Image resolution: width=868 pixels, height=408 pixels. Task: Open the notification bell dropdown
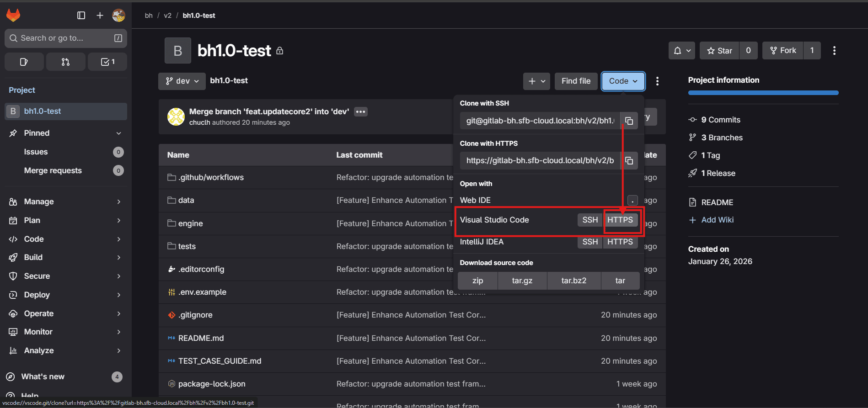click(x=682, y=51)
